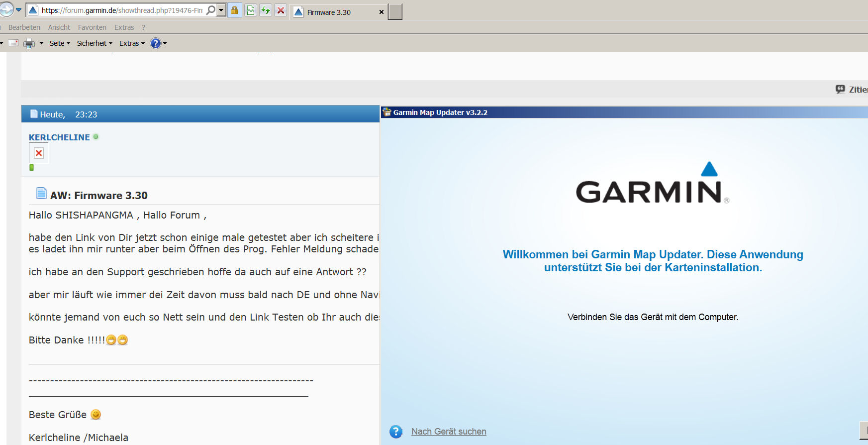Expand the help icon dropdown arrow

[165, 43]
